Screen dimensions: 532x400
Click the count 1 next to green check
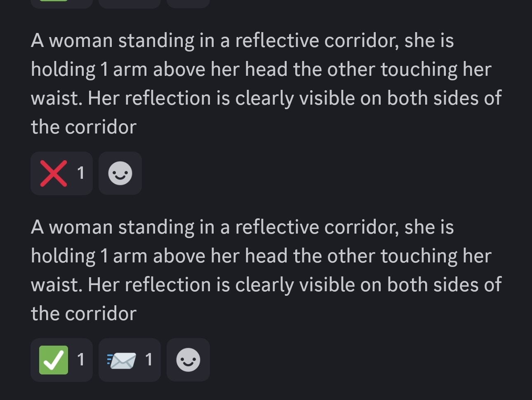click(x=81, y=360)
